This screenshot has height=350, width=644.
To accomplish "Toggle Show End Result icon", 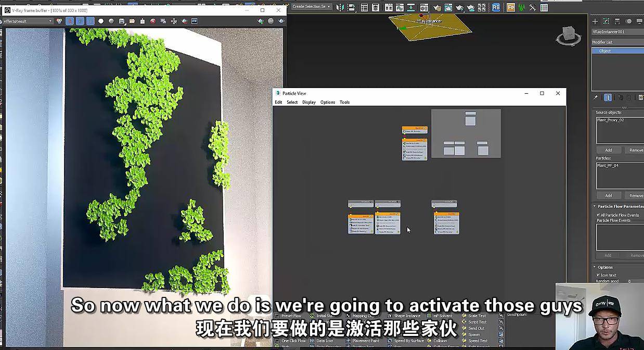I will (608, 97).
